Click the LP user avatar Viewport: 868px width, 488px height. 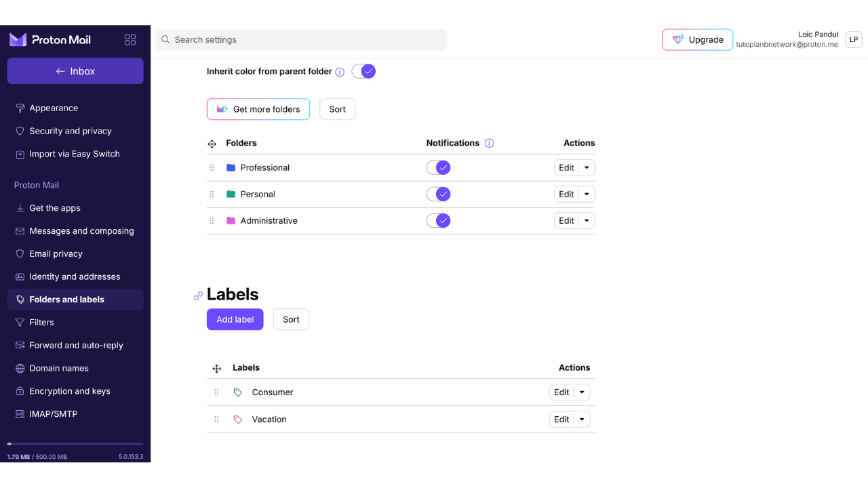853,40
